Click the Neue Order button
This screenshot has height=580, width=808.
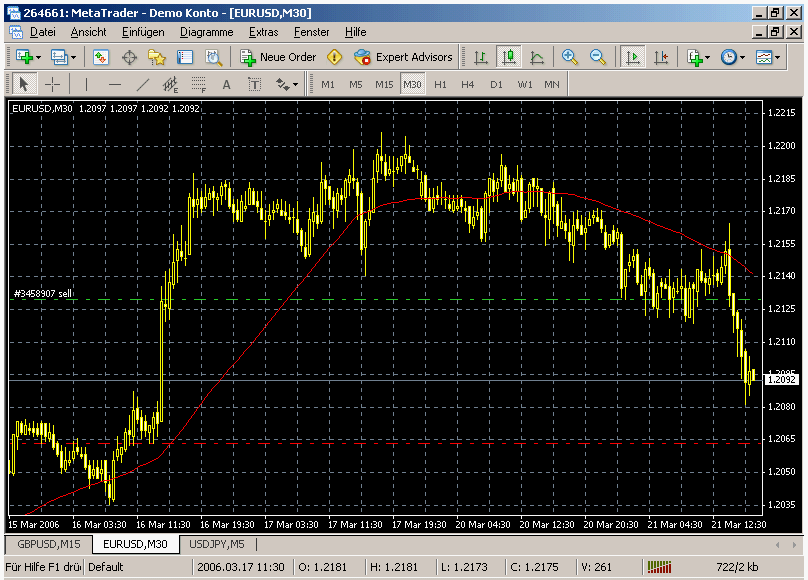tap(278, 57)
